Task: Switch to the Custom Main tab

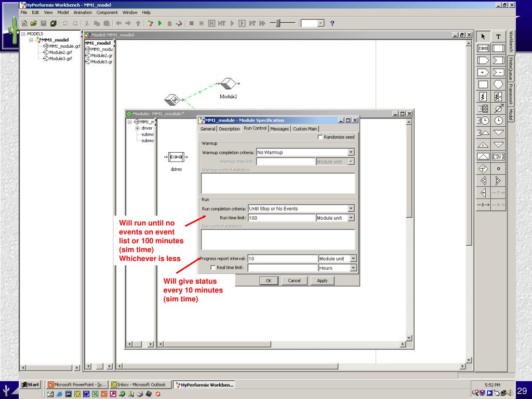Action: (305, 129)
